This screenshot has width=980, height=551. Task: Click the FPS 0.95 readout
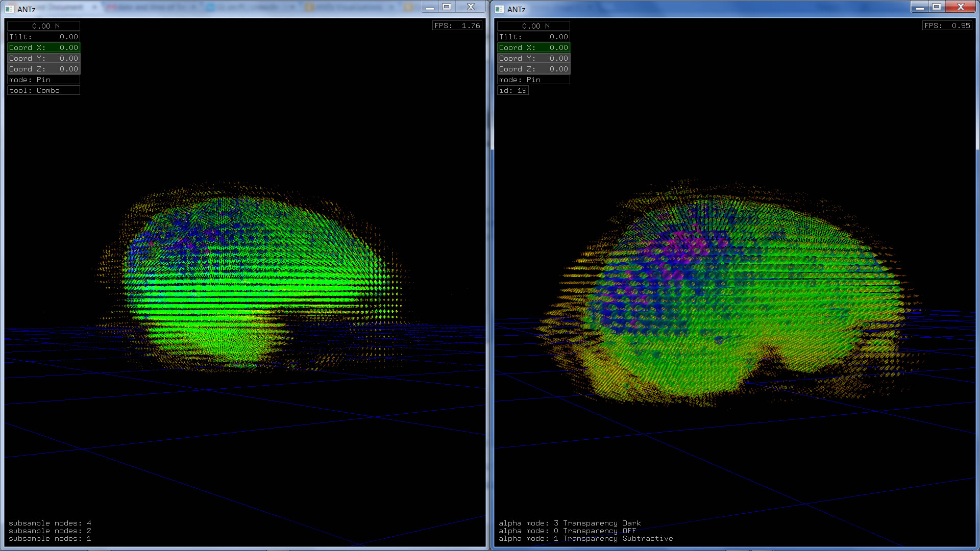947,26
